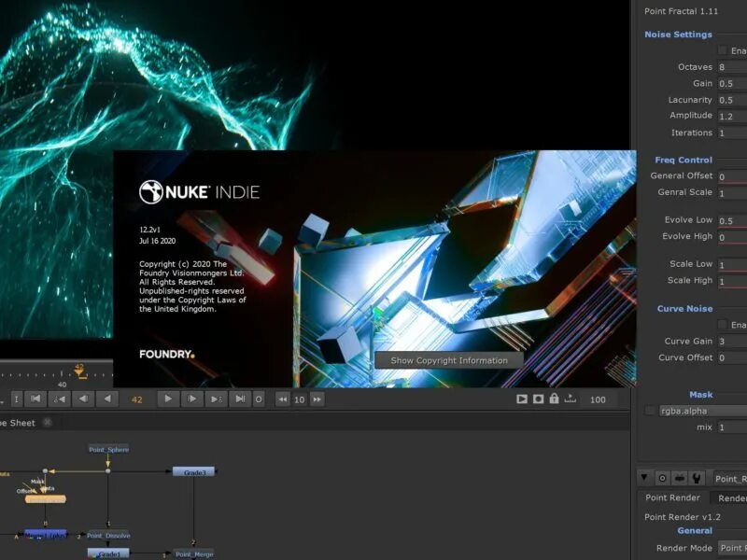Click the end frame field showing 100

pyautogui.click(x=598, y=399)
